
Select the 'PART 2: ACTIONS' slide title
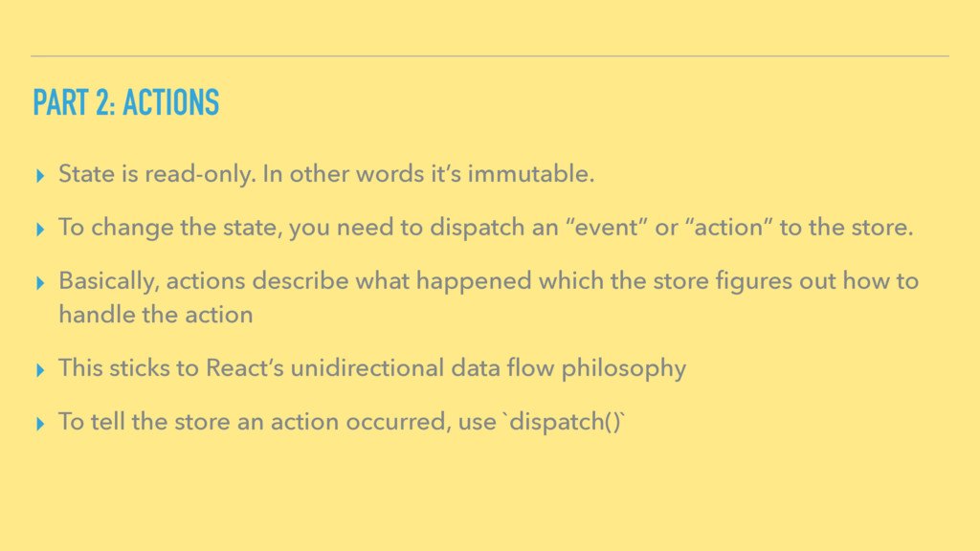point(125,102)
